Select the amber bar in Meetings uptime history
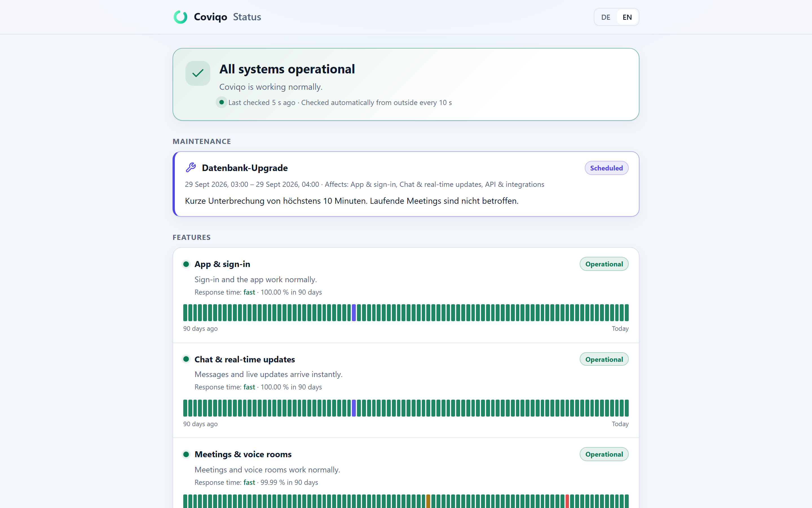Screen dimensions: 812x508 coord(428,501)
